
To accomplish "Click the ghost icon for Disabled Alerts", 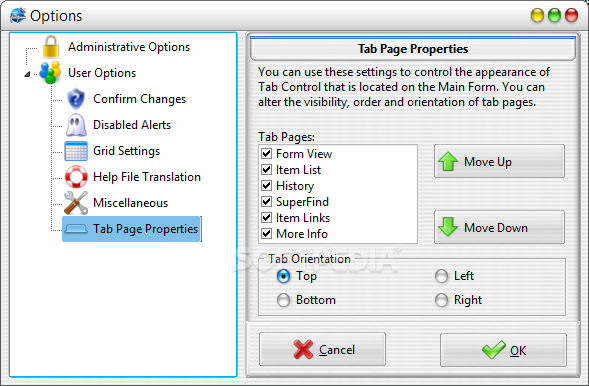I will [76, 125].
